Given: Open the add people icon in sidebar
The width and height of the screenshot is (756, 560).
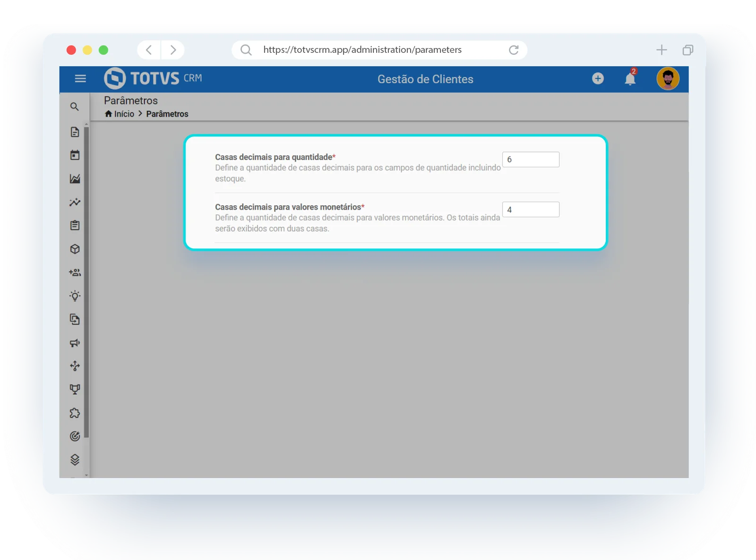Looking at the screenshot, I should click(75, 272).
